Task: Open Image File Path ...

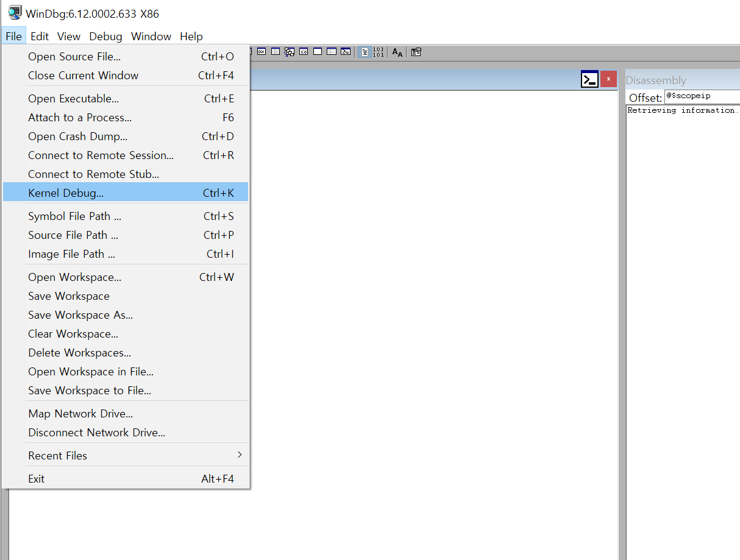Action: [126, 254]
